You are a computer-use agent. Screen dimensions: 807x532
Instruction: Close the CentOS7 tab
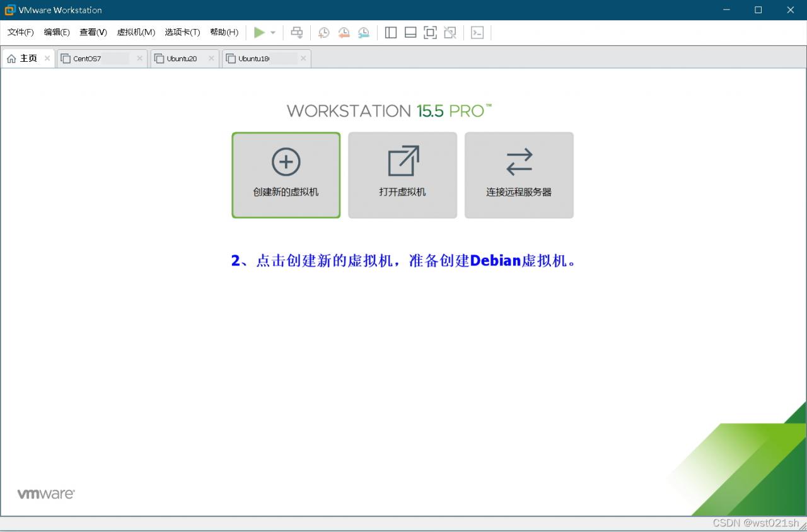(139, 59)
